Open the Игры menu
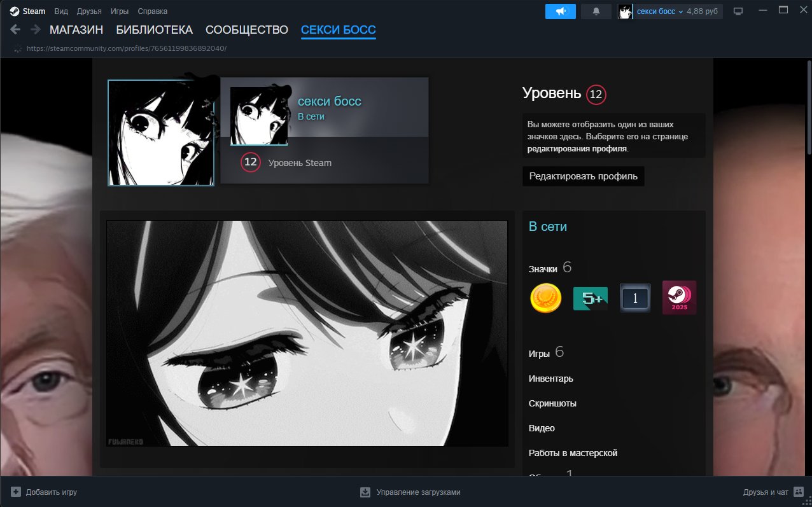812x507 pixels. pyautogui.click(x=119, y=11)
